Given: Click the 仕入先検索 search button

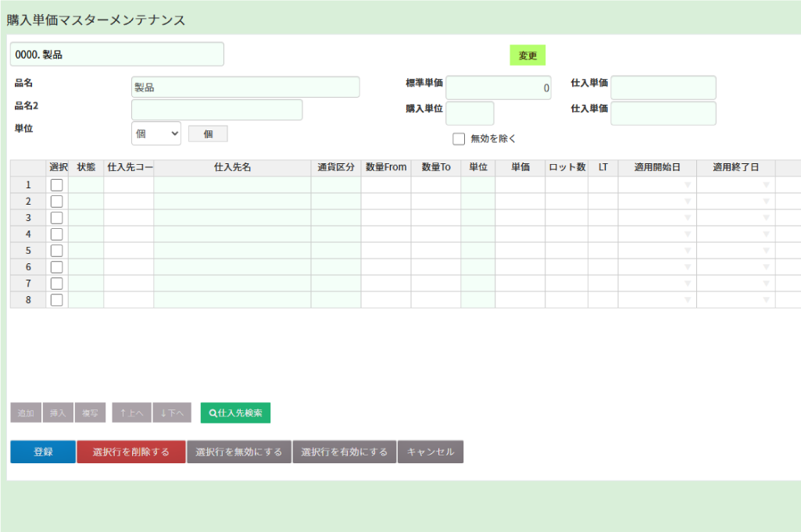Looking at the screenshot, I should (235, 412).
